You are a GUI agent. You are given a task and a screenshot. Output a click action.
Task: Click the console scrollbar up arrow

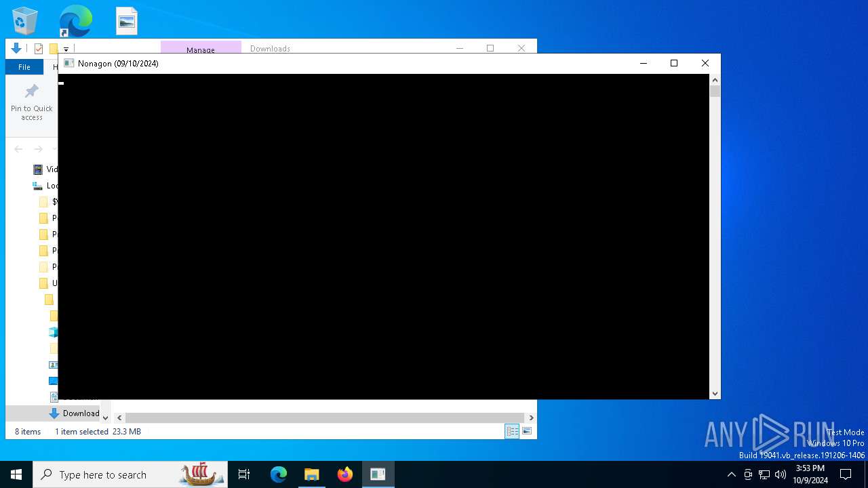[x=715, y=79]
